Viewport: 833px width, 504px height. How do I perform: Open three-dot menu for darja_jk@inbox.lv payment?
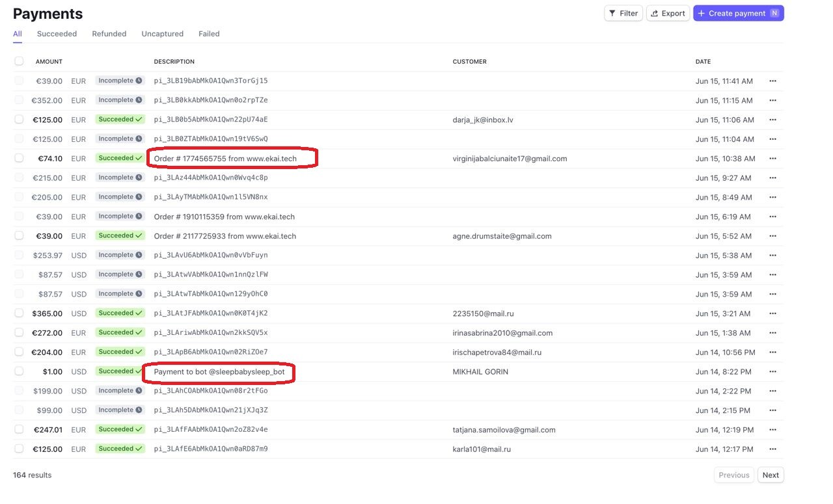pyautogui.click(x=772, y=120)
